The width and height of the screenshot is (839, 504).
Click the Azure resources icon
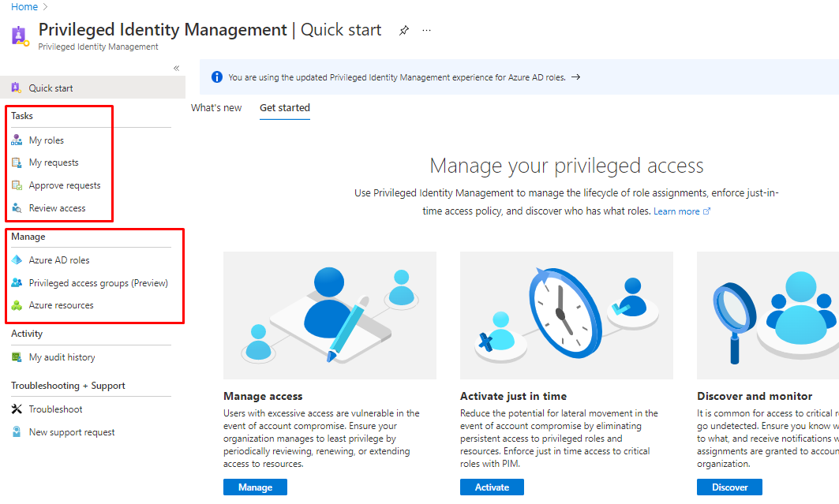(17, 305)
